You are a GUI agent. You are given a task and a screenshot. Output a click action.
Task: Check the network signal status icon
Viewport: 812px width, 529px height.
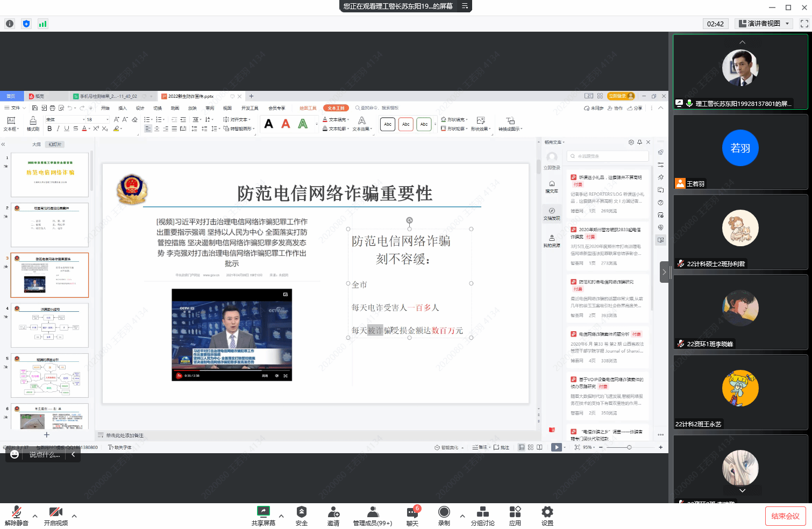[x=43, y=24]
